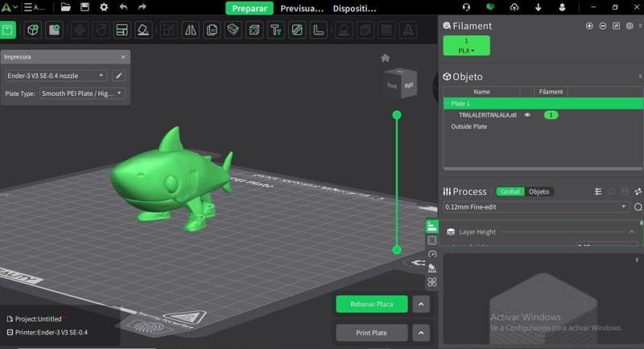Open the Ender-3 V3 SE printer dropdown

(x=56, y=76)
